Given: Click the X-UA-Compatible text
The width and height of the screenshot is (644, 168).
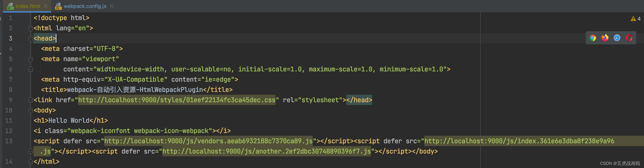Looking at the screenshot, I should tap(136, 80).
